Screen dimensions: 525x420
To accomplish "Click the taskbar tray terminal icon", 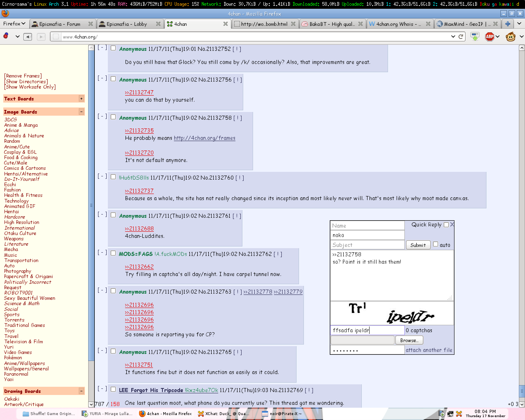I will point(450,414).
